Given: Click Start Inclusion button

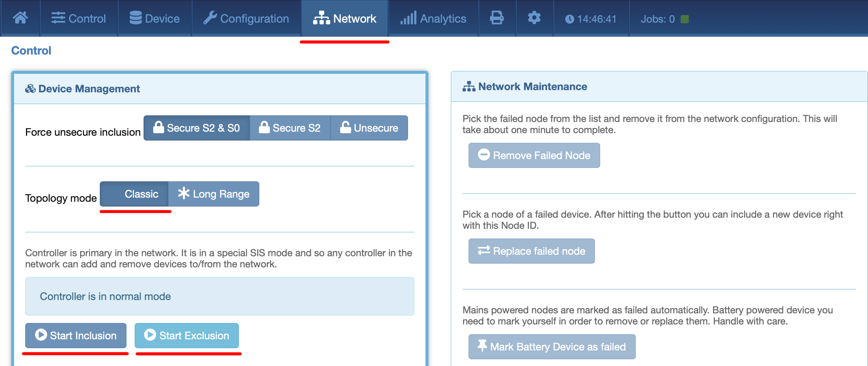Looking at the screenshot, I should pyautogui.click(x=76, y=336).
